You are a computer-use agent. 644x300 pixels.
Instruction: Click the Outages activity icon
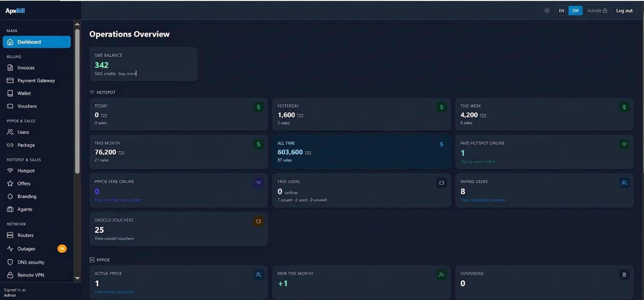10,249
